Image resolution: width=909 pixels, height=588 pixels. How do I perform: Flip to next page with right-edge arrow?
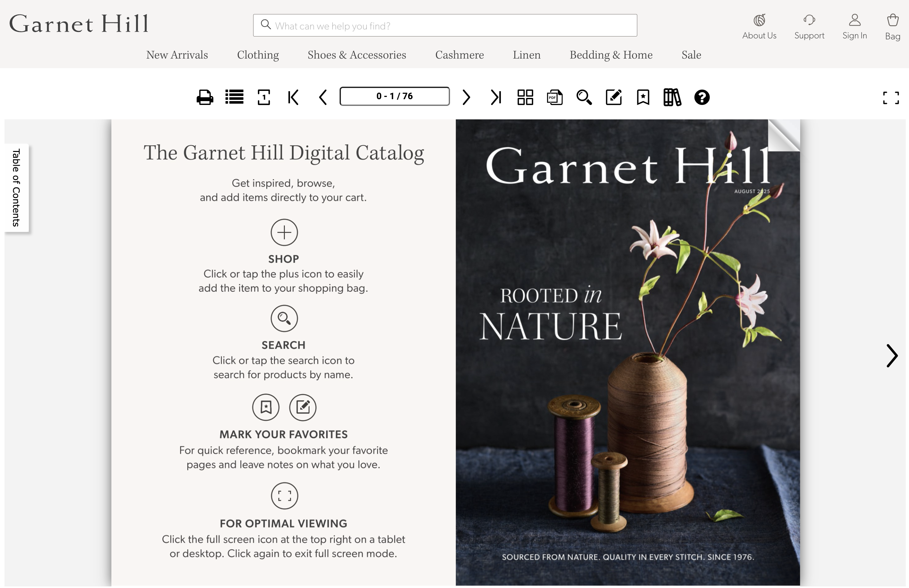click(x=892, y=356)
